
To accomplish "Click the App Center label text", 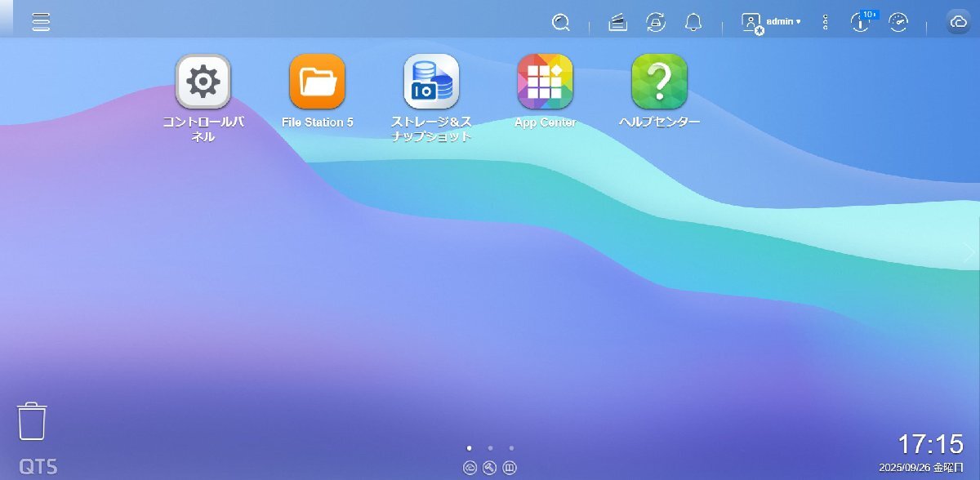I will [x=546, y=122].
